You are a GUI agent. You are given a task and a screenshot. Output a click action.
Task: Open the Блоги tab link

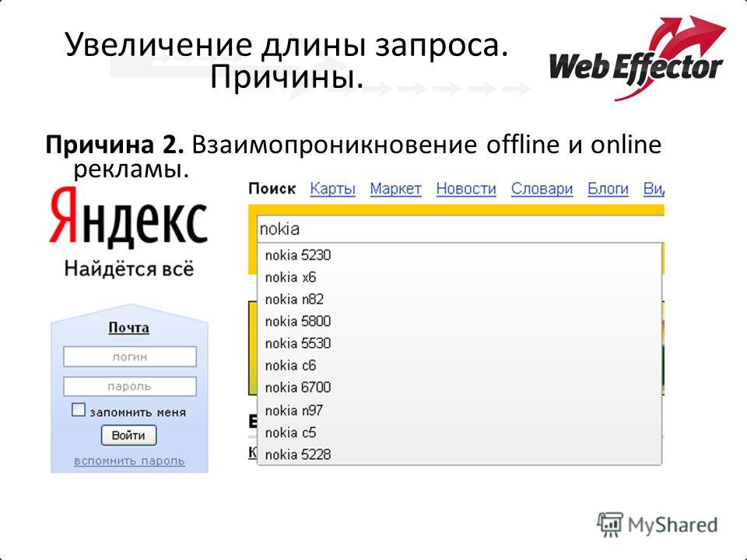(x=608, y=189)
